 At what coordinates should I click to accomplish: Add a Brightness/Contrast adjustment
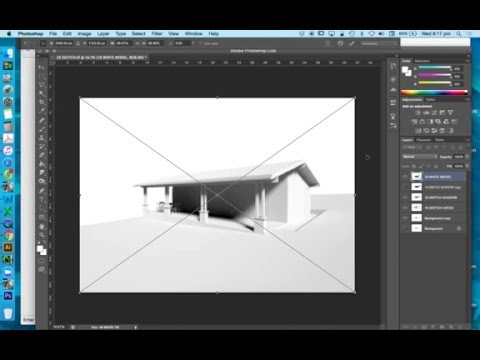418,113
